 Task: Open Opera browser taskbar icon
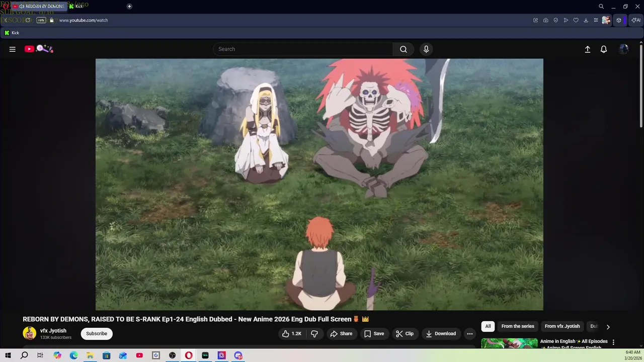click(189, 355)
